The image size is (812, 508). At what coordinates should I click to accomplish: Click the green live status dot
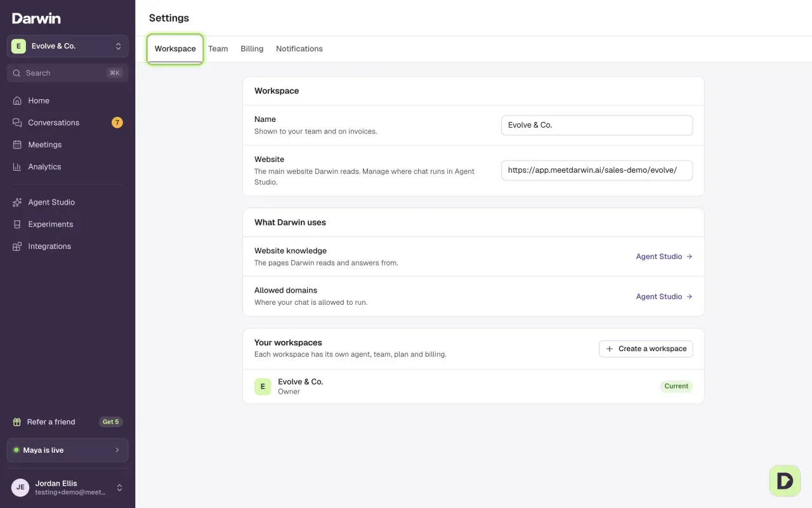point(16,450)
